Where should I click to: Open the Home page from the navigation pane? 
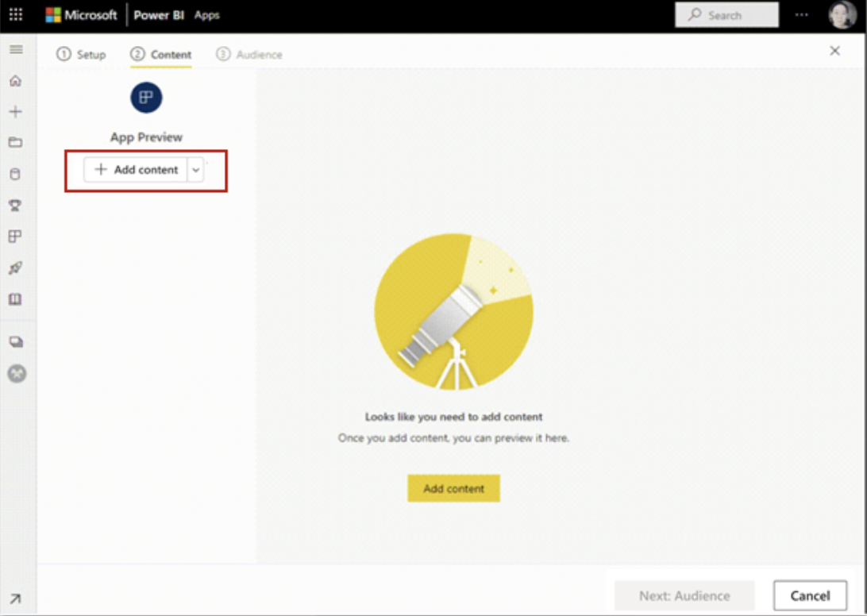[17, 80]
